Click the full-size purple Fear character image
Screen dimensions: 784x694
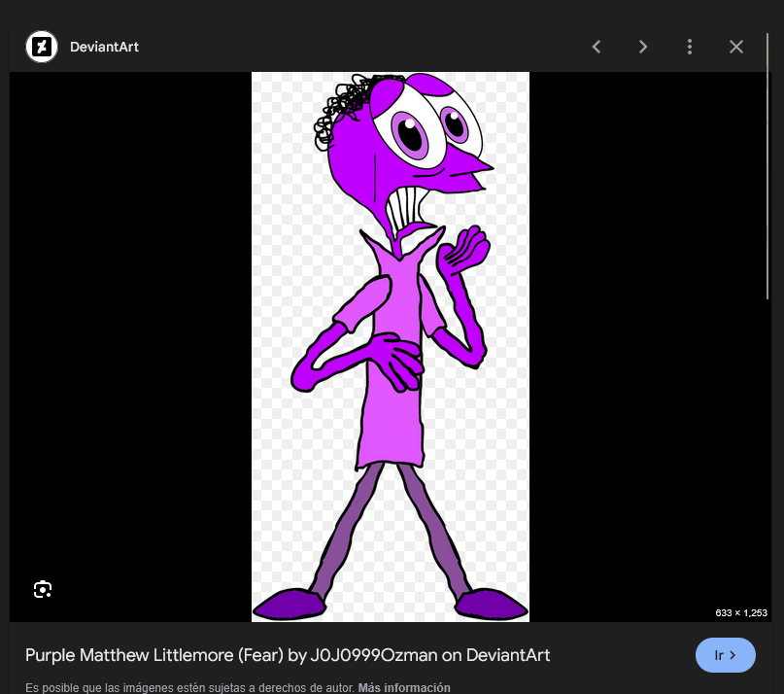click(391, 347)
